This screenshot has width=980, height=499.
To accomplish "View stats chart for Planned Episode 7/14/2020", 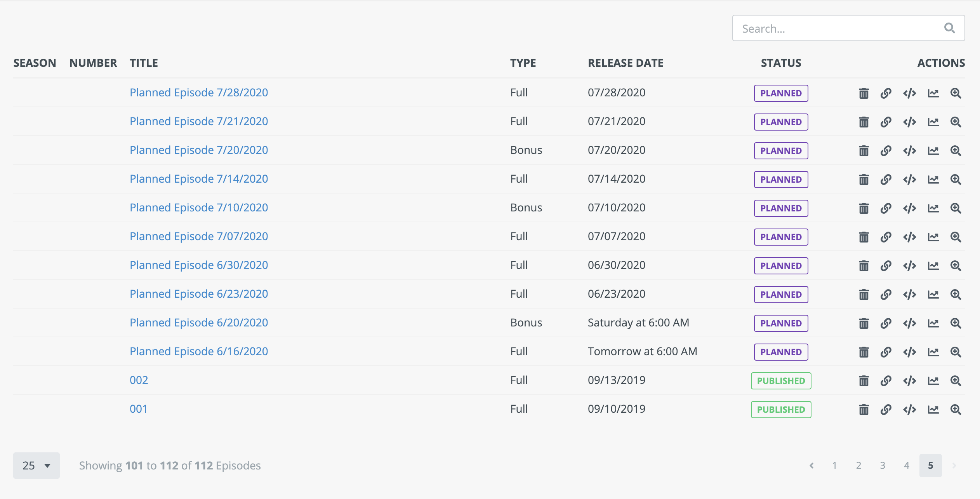I will point(933,180).
